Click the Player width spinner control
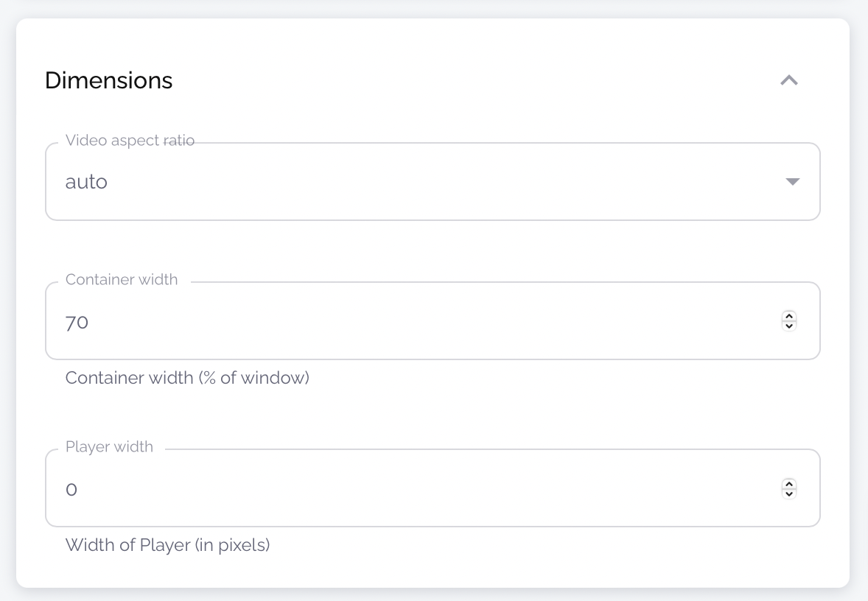Screen dimensions: 868x601 [789, 488]
